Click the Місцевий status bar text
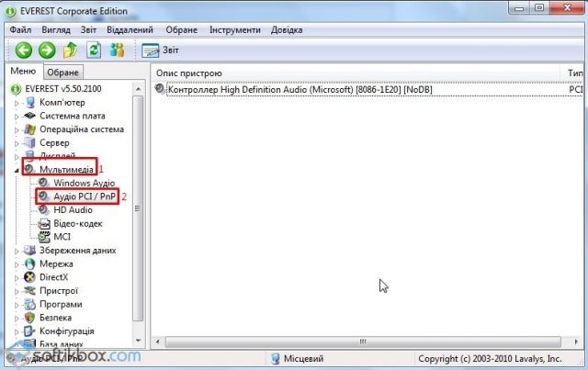588x370 pixels. click(303, 359)
